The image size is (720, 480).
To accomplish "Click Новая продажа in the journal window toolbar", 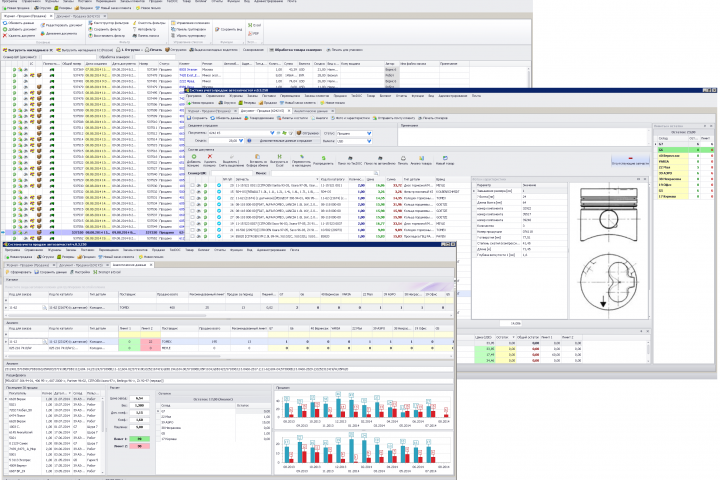I will point(16,8).
